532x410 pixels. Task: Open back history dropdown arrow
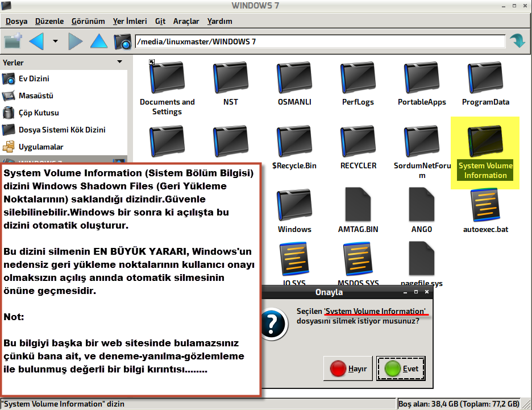point(55,42)
